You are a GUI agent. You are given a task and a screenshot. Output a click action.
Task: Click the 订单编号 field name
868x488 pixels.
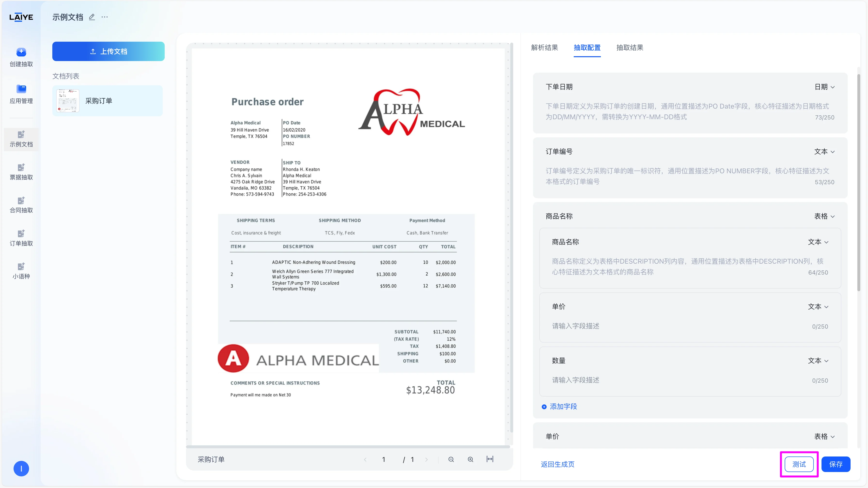click(x=559, y=152)
